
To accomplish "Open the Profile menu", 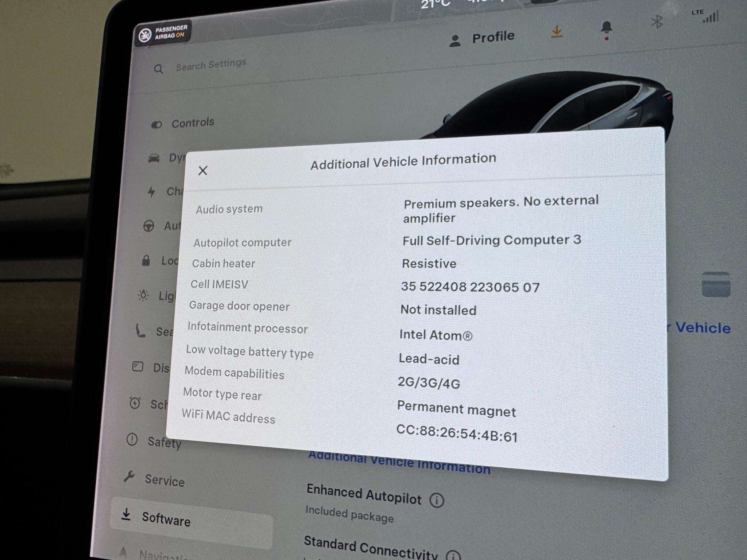I will point(482,38).
